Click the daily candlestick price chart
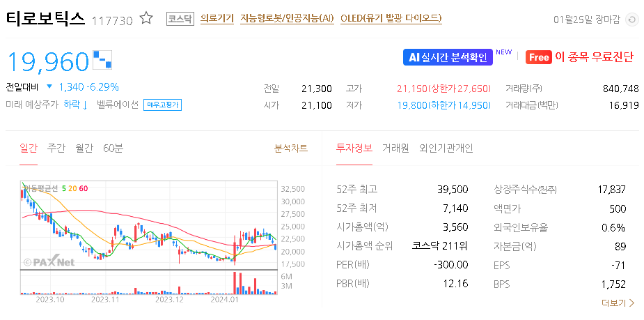 (x=149, y=224)
